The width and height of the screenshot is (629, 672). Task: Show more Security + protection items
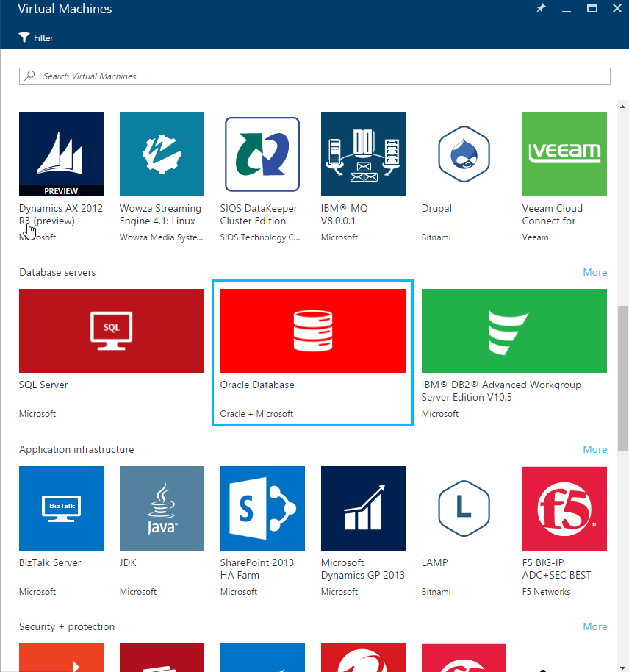pyautogui.click(x=594, y=626)
